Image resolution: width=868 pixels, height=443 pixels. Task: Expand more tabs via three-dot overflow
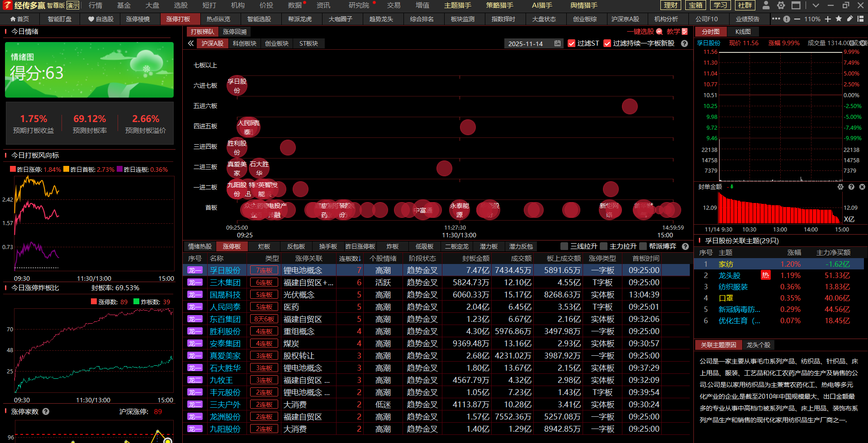[776, 19]
